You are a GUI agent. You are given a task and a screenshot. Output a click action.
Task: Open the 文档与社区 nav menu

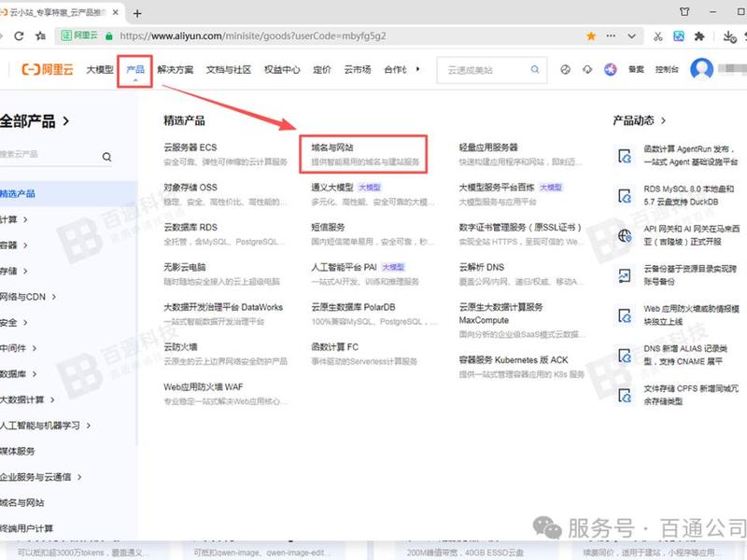click(229, 69)
